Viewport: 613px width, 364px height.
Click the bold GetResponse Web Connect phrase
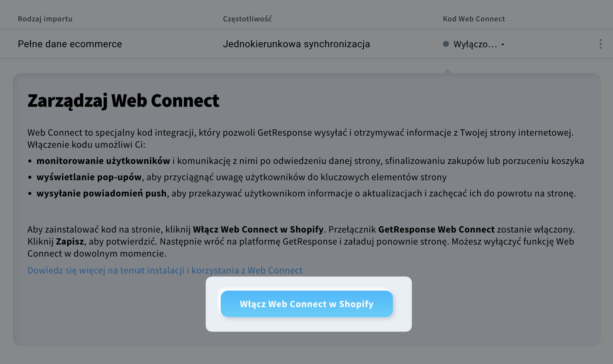[436, 229]
